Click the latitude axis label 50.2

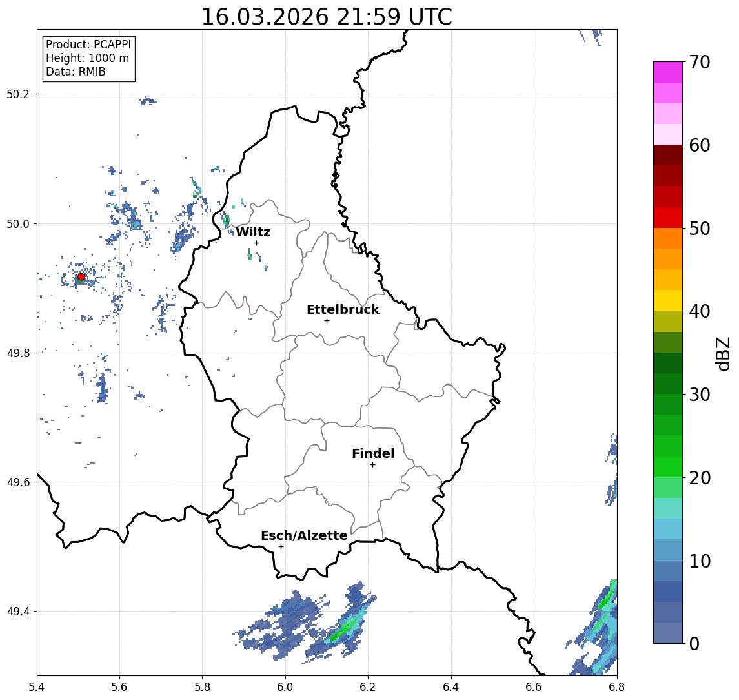pos(18,94)
